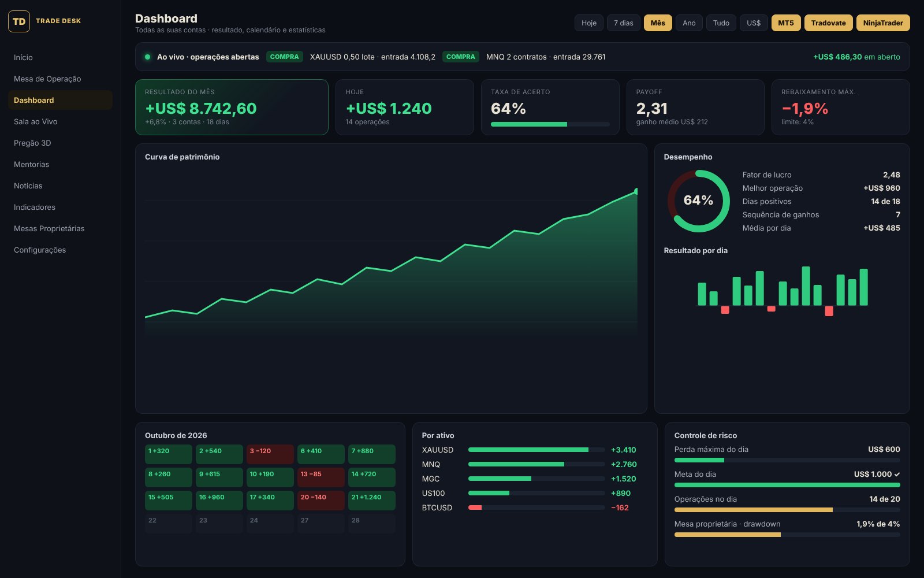This screenshot has height=578, width=924.
Task: Navigate to Mentorias
Action: [x=60, y=164]
